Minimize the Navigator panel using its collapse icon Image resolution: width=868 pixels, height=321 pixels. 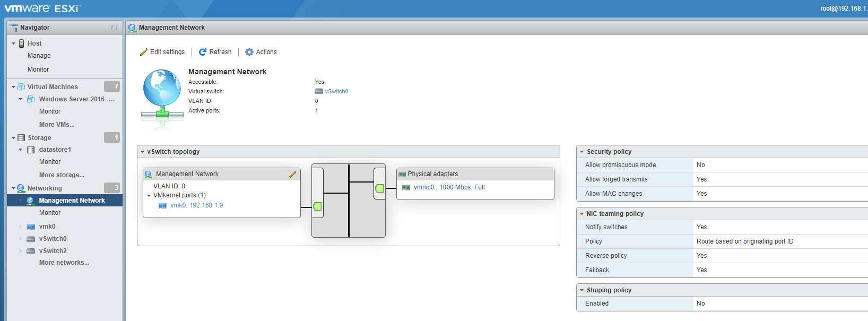[x=114, y=28]
